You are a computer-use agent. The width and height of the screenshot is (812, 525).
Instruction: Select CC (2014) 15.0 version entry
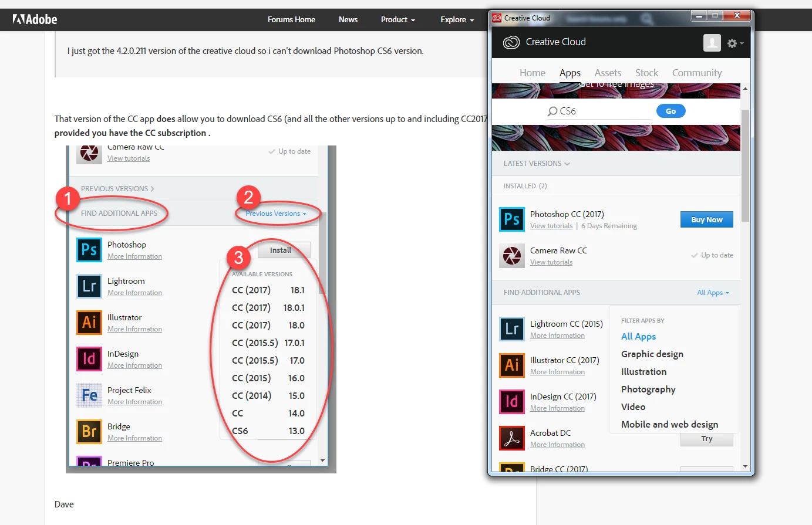click(x=268, y=395)
